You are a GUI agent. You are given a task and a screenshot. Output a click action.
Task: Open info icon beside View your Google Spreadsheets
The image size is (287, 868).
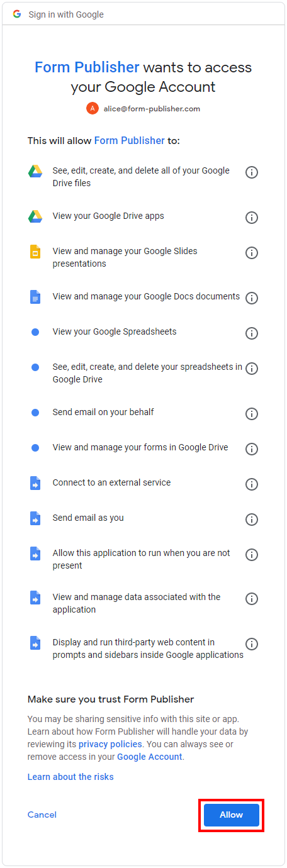252,333
